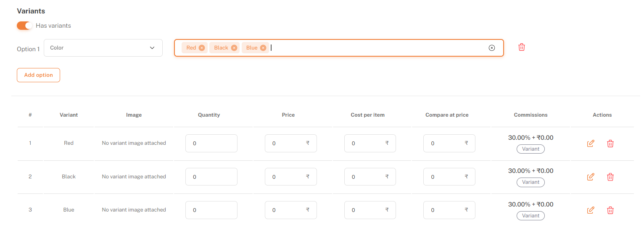
Task: Click the Cost per item column header
Action: [368, 115]
